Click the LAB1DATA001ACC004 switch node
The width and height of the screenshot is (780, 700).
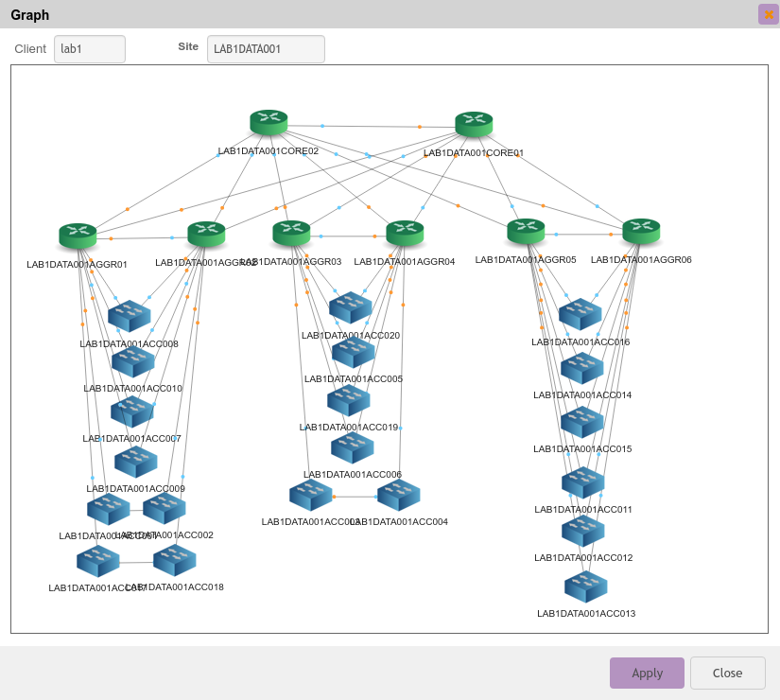pyautogui.click(x=398, y=495)
